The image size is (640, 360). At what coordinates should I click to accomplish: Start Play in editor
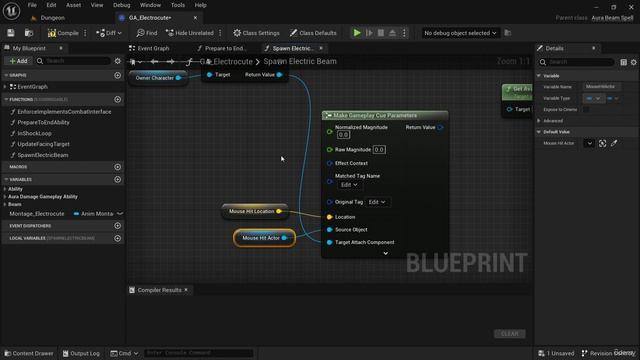click(357, 33)
